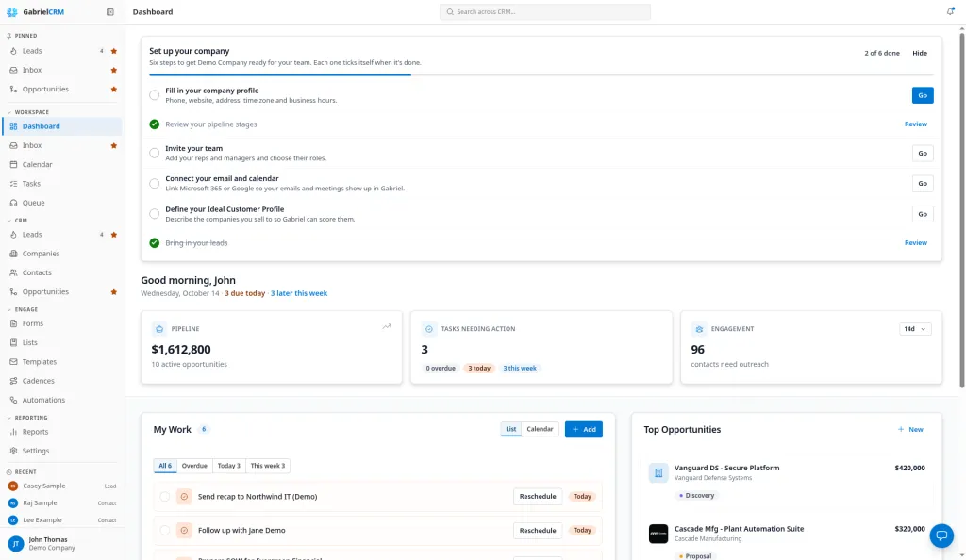Click star next to CRM Leads

pos(114,235)
